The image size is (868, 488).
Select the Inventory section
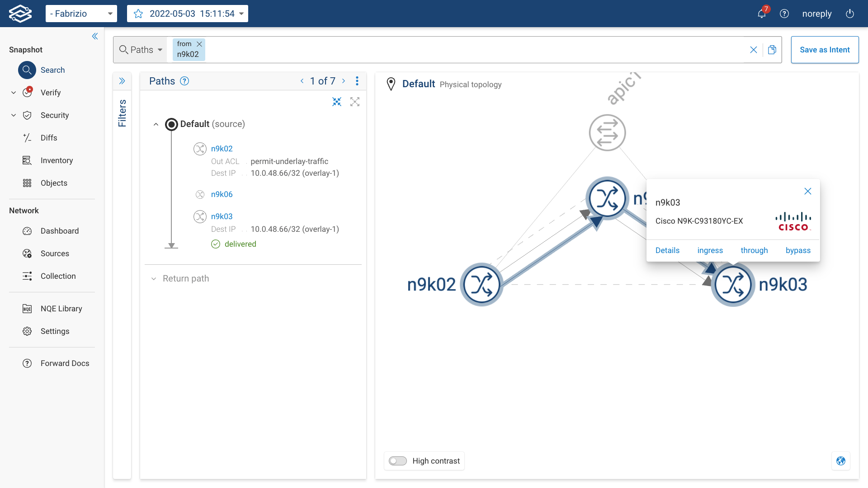(57, 160)
